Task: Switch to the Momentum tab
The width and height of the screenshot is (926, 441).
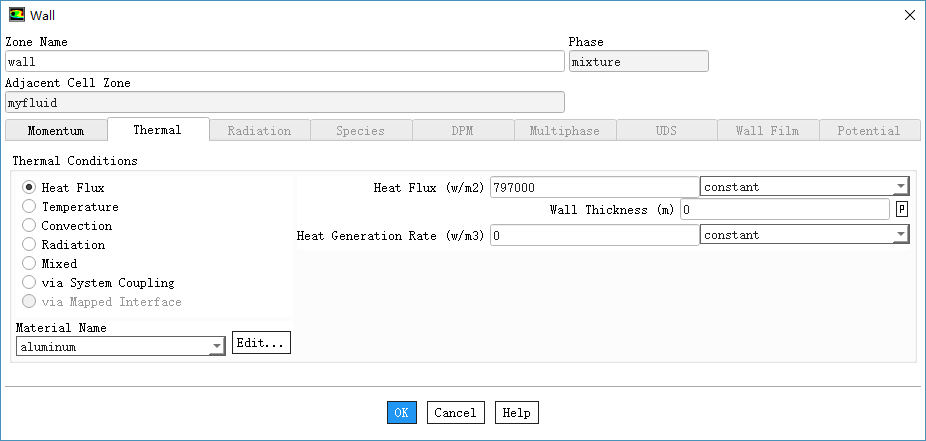Action: [55, 131]
